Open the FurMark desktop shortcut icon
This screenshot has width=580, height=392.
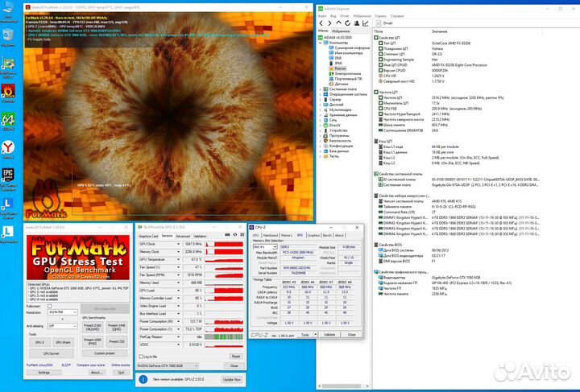pos(8,91)
